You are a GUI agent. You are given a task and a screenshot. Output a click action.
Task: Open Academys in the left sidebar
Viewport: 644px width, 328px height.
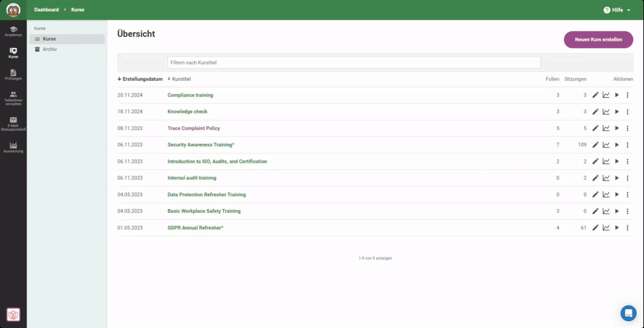point(13,31)
